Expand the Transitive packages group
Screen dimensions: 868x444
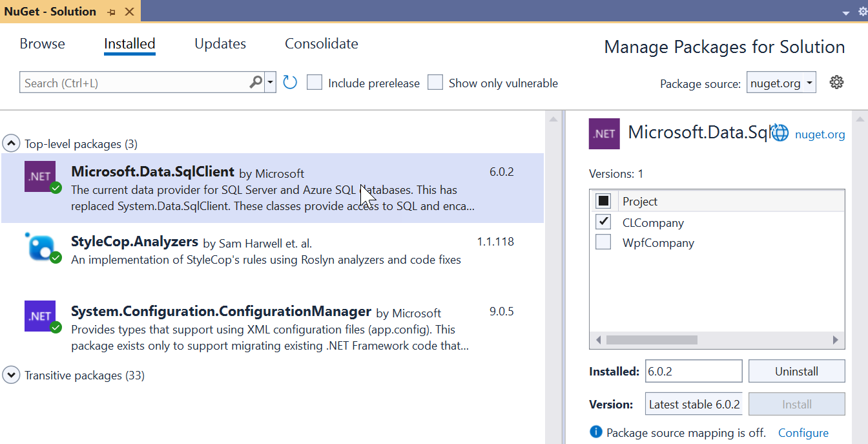pyautogui.click(x=11, y=375)
